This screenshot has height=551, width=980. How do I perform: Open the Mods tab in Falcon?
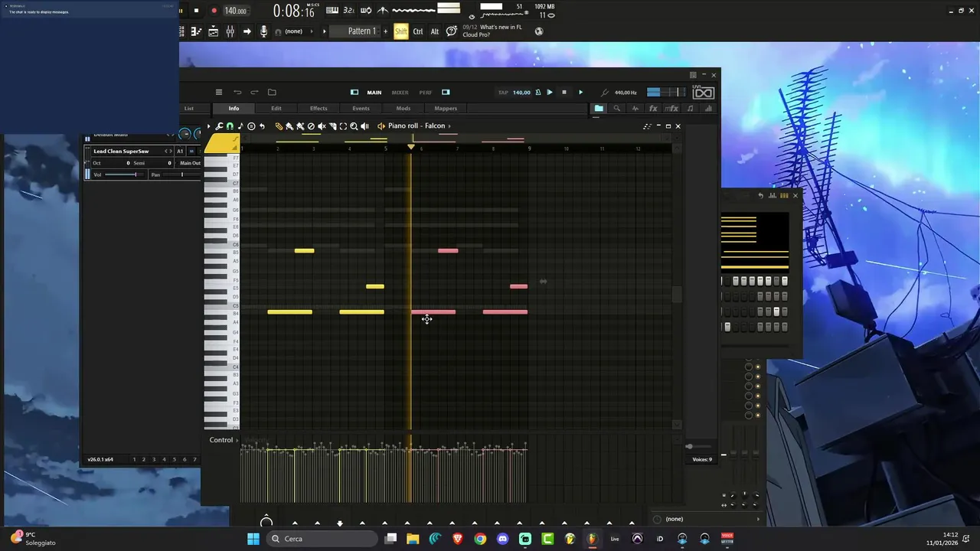tap(403, 109)
